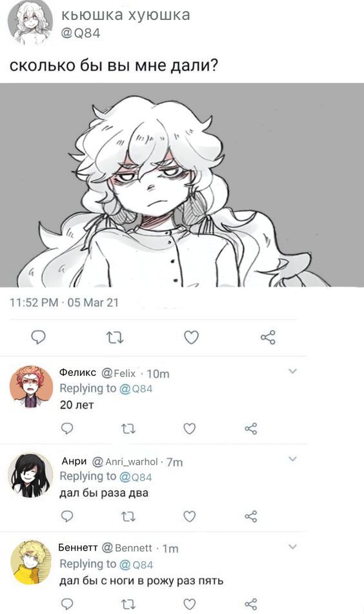Share Феликс's reply
The height and width of the screenshot is (614, 364).
coord(251,429)
